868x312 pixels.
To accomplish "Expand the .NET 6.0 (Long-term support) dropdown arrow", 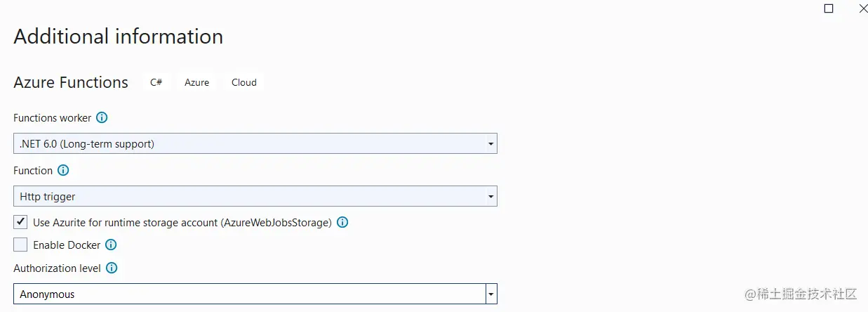I will pyautogui.click(x=490, y=143).
